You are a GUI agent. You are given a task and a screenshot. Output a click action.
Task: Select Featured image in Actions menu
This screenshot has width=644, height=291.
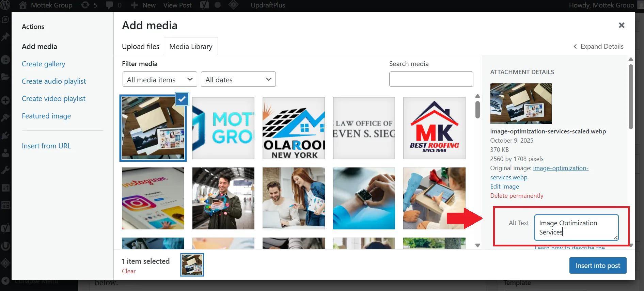pos(46,116)
